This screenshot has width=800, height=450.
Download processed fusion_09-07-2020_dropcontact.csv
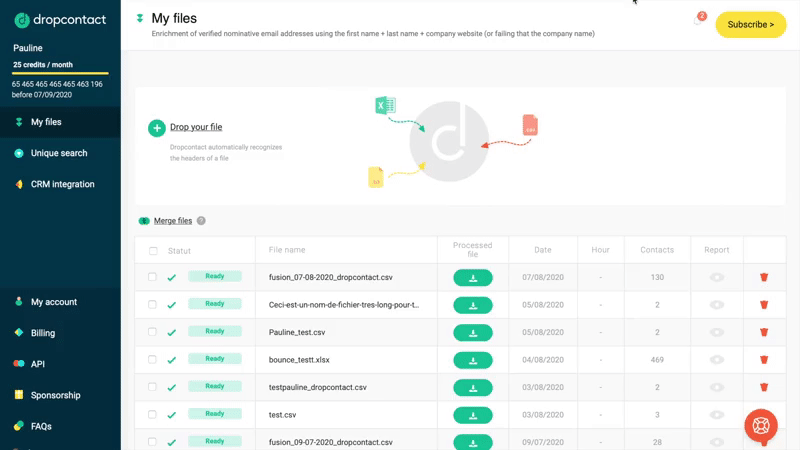click(x=473, y=442)
